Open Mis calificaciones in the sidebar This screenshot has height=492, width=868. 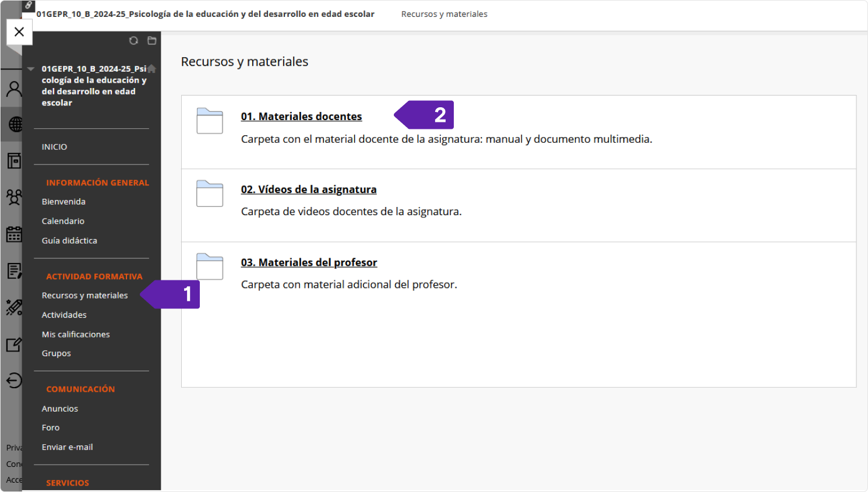76,335
